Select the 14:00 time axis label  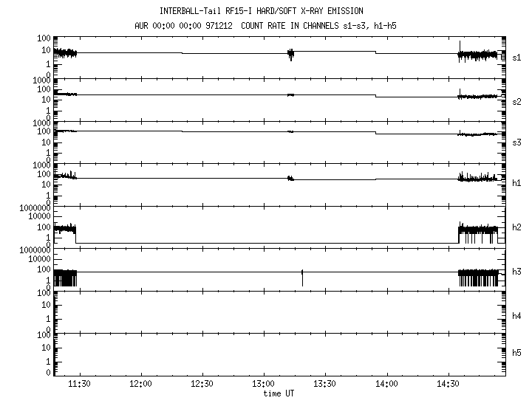386,385
